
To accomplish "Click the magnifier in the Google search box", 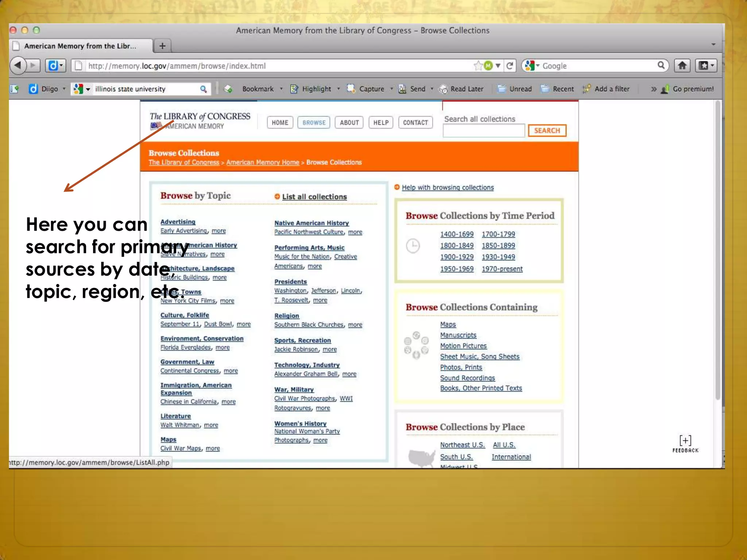I will click(661, 65).
